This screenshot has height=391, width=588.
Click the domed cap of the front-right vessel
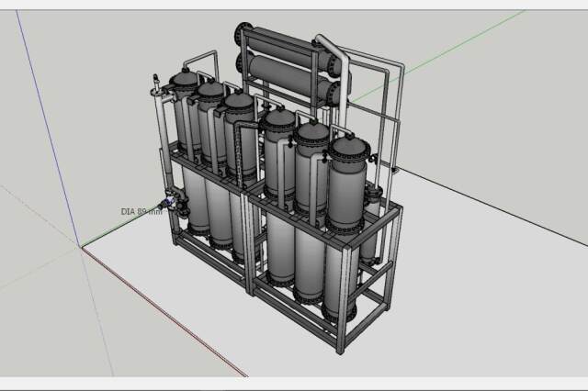click(348, 147)
